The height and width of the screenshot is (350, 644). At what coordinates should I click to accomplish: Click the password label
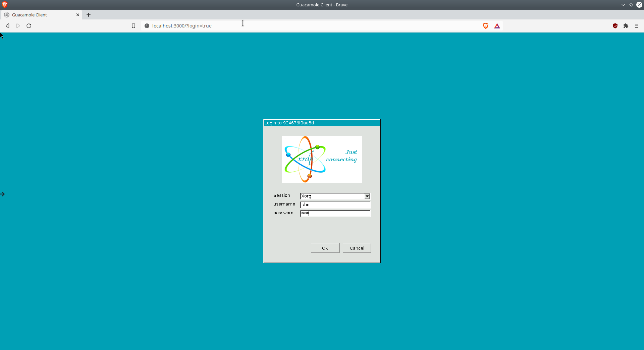coord(283,213)
